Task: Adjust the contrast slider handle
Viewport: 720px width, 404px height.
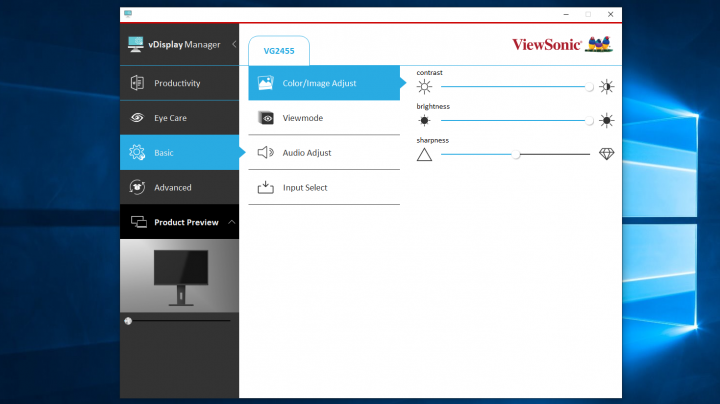Action: coord(589,87)
